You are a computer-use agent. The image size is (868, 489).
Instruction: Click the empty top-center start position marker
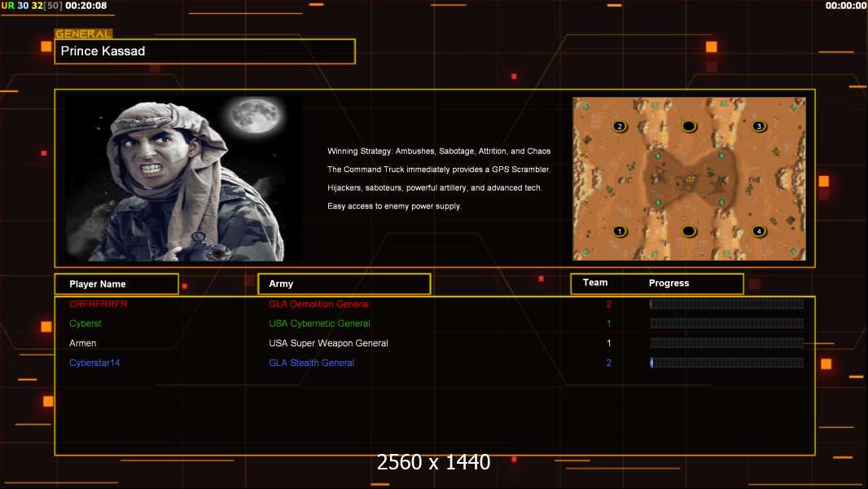[689, 126]
